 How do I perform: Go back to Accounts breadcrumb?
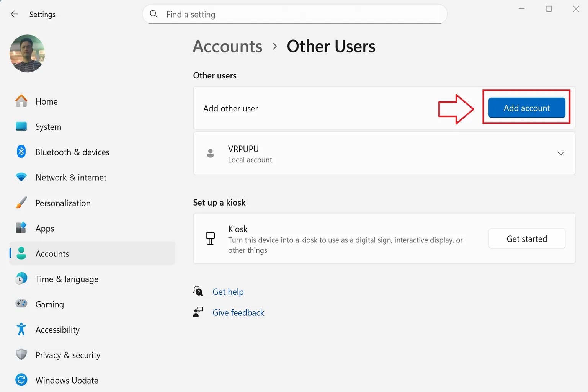pyautogui.click(x=228, y=46)
